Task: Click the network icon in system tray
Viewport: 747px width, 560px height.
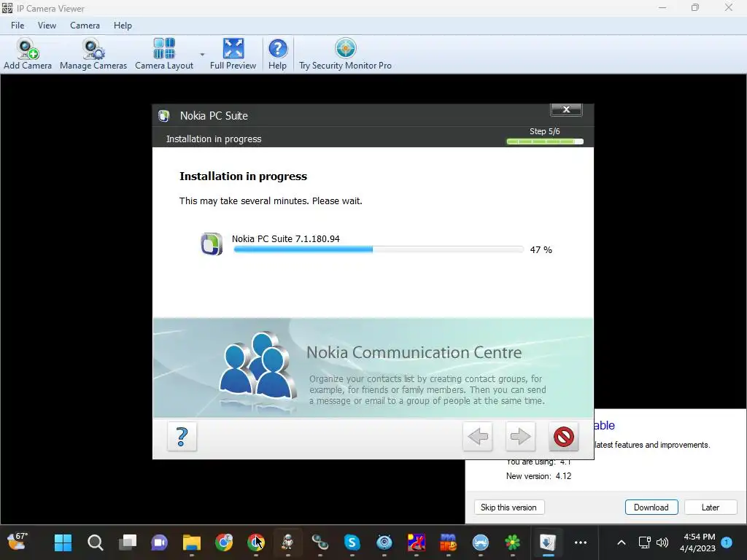Action: point(645,542)
